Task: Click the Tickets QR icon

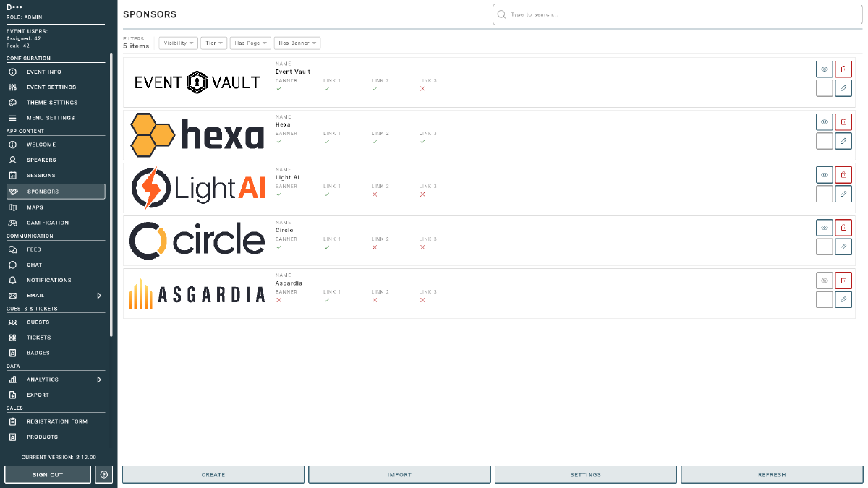Action: click(x=12, y=338)
